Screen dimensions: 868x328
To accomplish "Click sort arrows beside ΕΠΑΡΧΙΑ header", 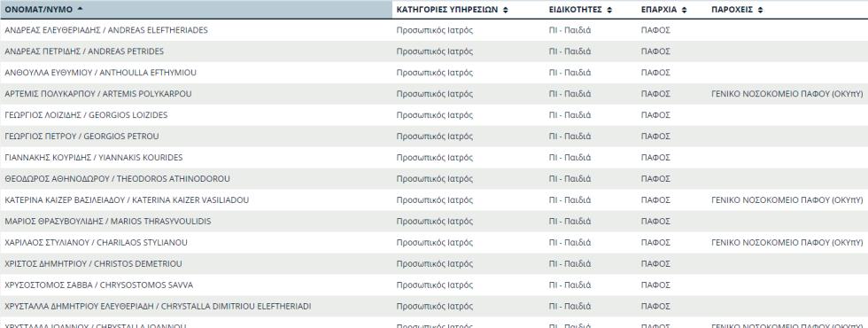I will pyautogui.click(x=684, y=10).
